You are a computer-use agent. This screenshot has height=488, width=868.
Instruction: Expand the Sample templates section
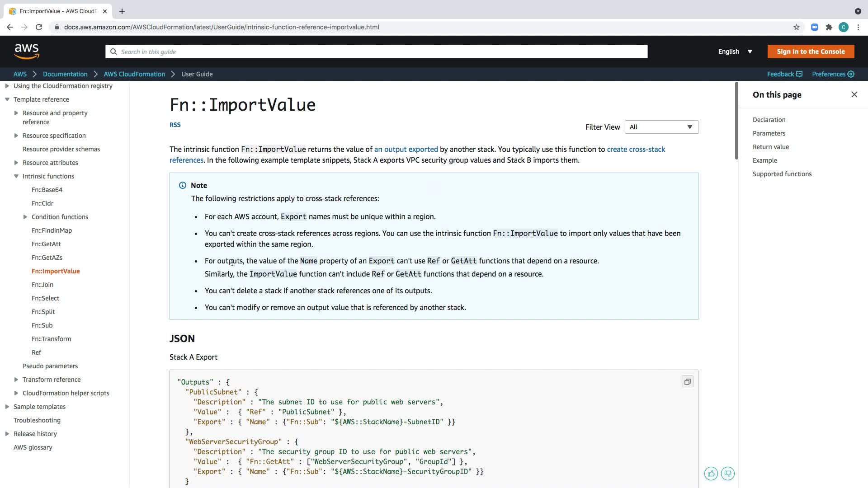coord(7,407)
